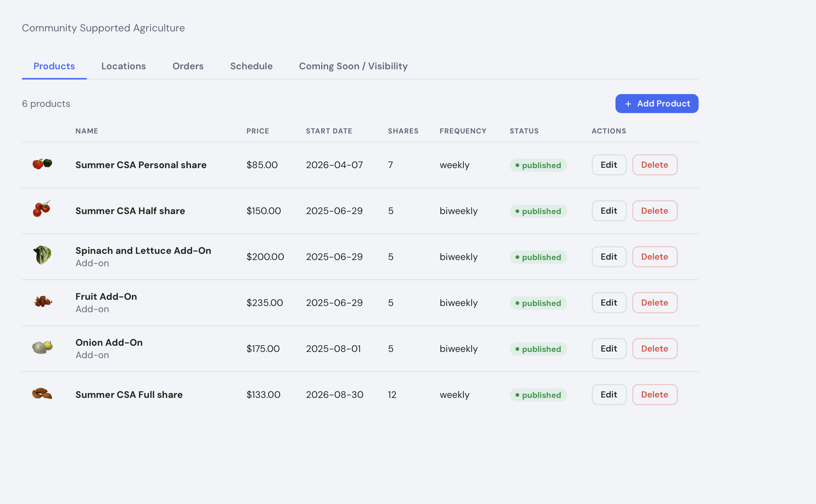The width and height of the screenshot is (816, 504).
Task: Click the Summer CSA Half share name
Action: pyautogui.click(x=130, y=211)
